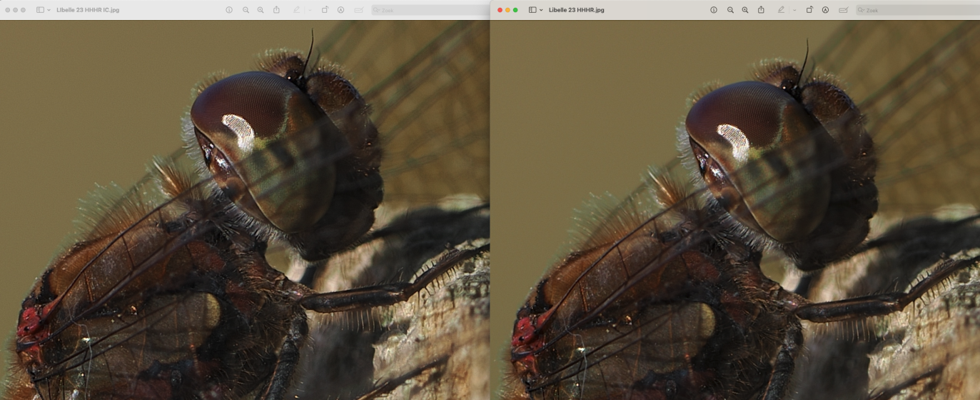Select the highlight pen in the Libelle 23 HHHR.jpg window
Image resolution: width=980 pixels, height=400 pixels.
781,10
